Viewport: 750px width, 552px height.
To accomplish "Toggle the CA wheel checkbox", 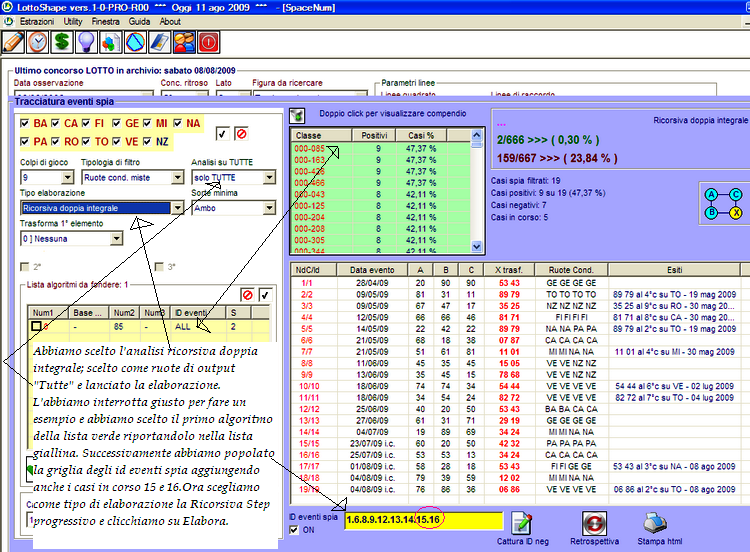I will coord(55,123).
